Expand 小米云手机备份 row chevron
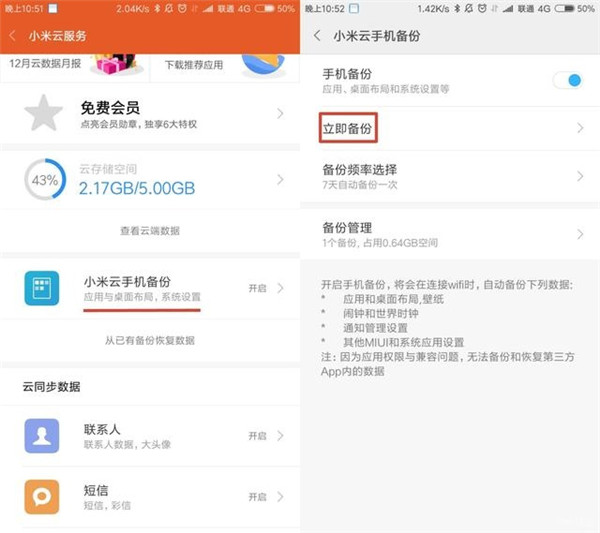This screenshot has width=600, height=533. tap(280, 288)
